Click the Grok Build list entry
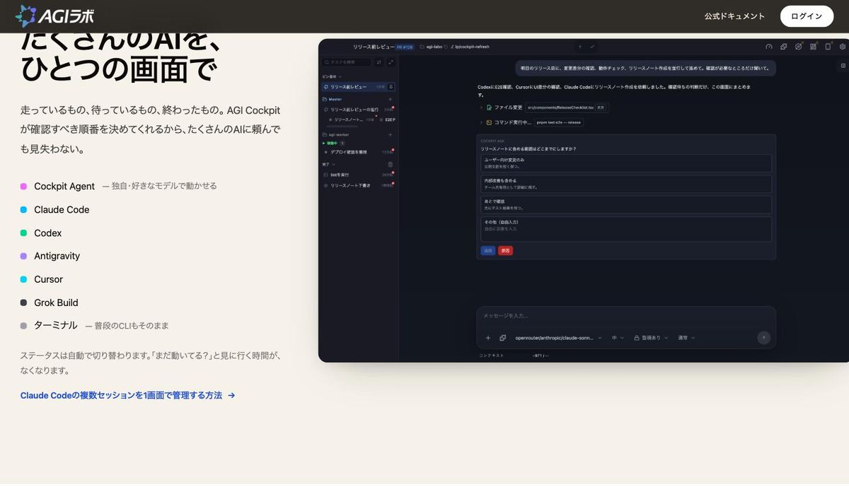Screen dimensions: 849x504 pyautogui.click(x=56, y=303)
